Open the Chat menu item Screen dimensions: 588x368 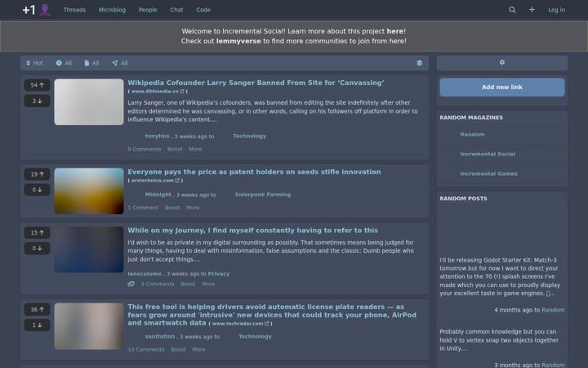176,10
